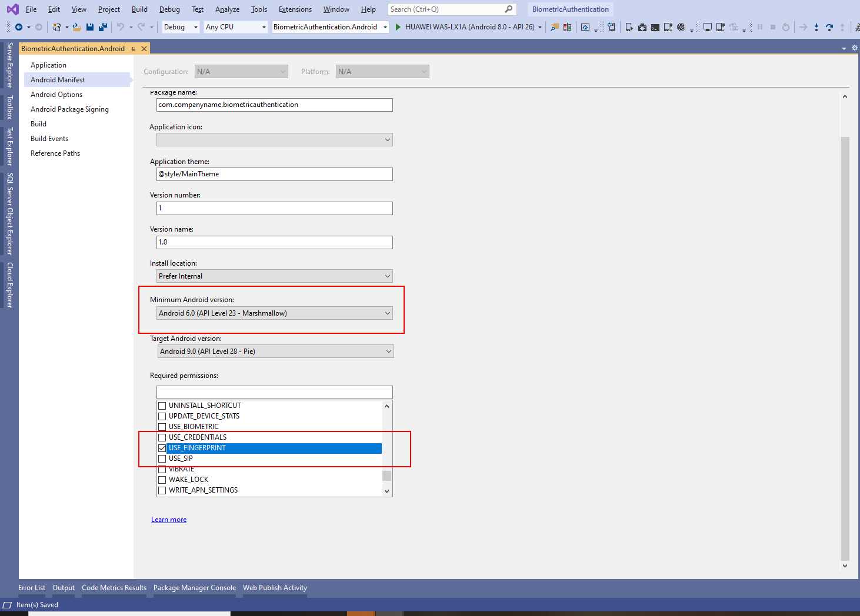Open the Minimum Android version dropdown
Viewport: 860px width, 616px height.
(x=387, y=313)
